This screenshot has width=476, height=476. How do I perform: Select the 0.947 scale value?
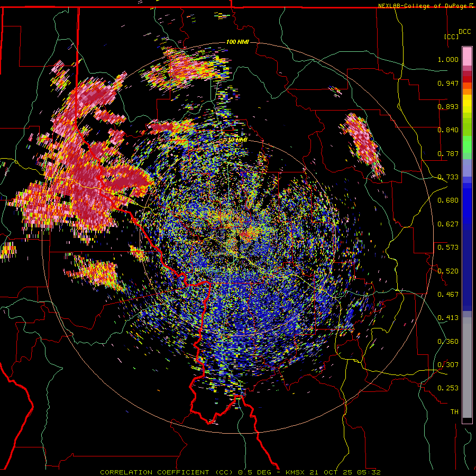(x=448, y=83)
